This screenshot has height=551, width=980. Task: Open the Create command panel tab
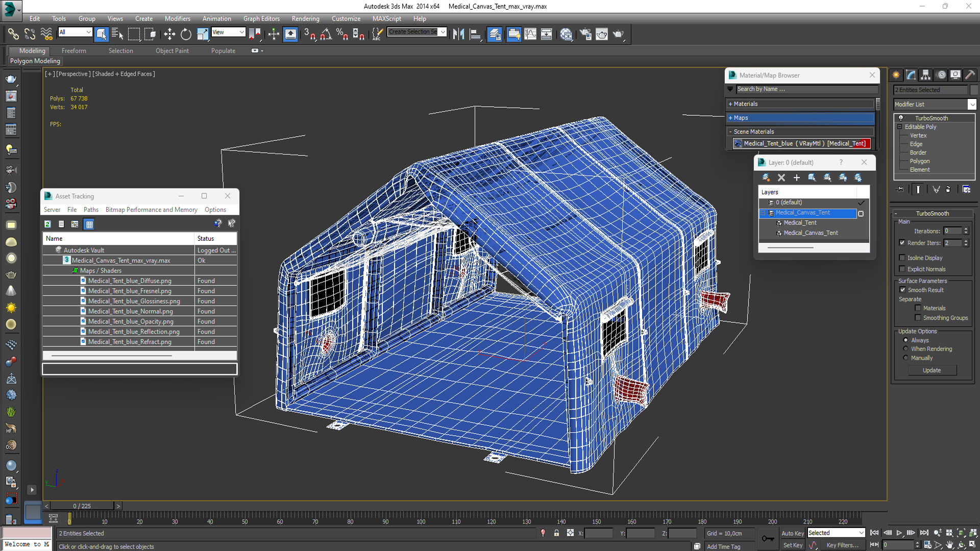tap(896, 75)
